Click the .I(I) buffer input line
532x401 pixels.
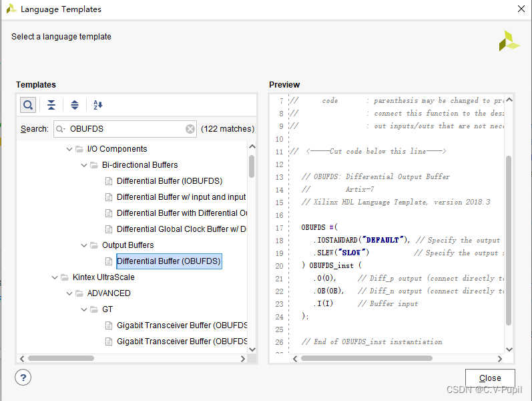(x=365, y=303)
